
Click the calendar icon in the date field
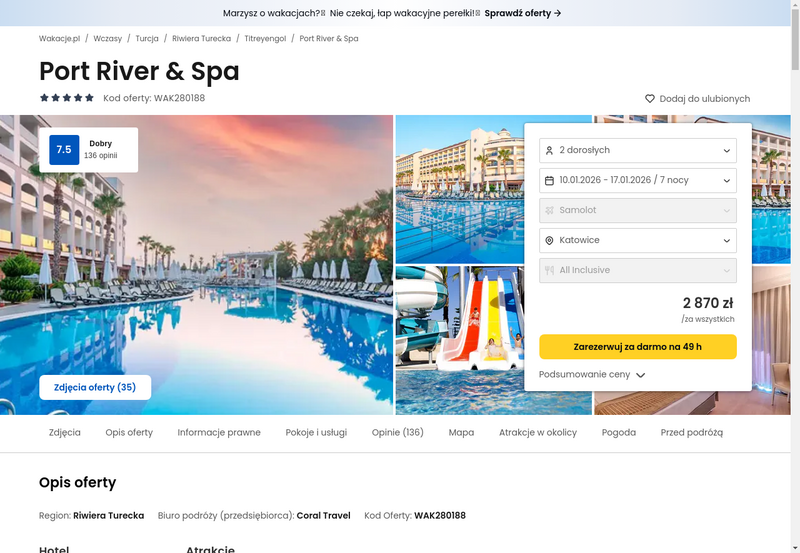click(549, 181)
